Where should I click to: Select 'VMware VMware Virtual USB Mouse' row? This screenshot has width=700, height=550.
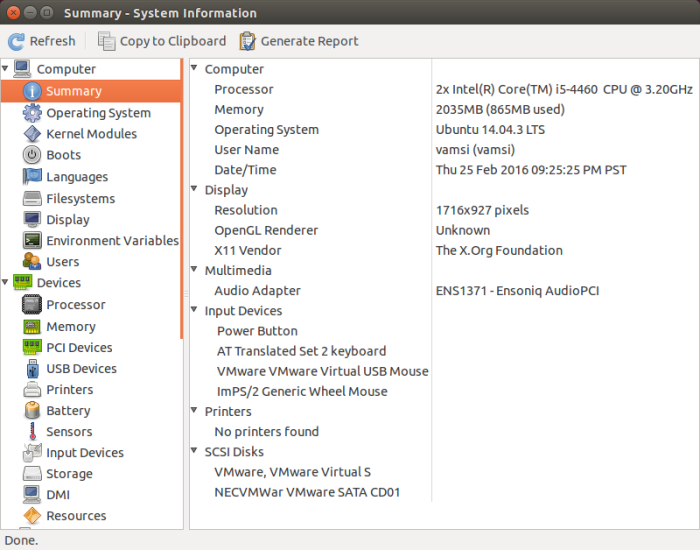(322, 371)
